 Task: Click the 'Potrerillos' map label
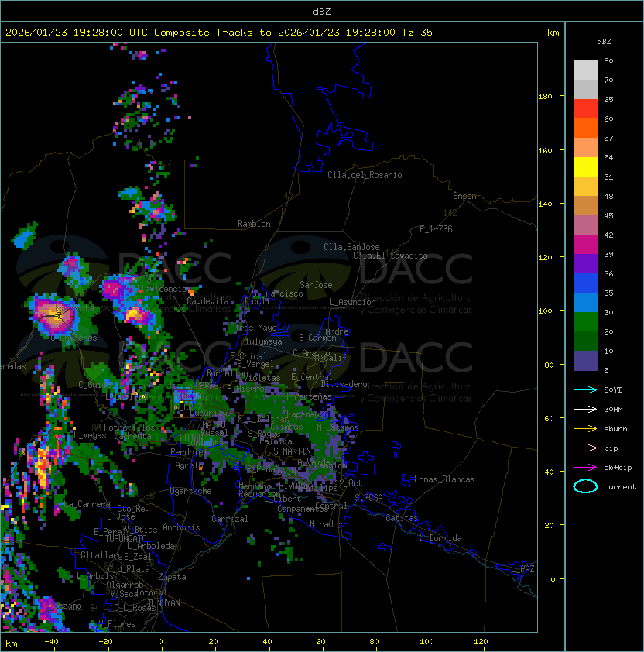[129, 427]
